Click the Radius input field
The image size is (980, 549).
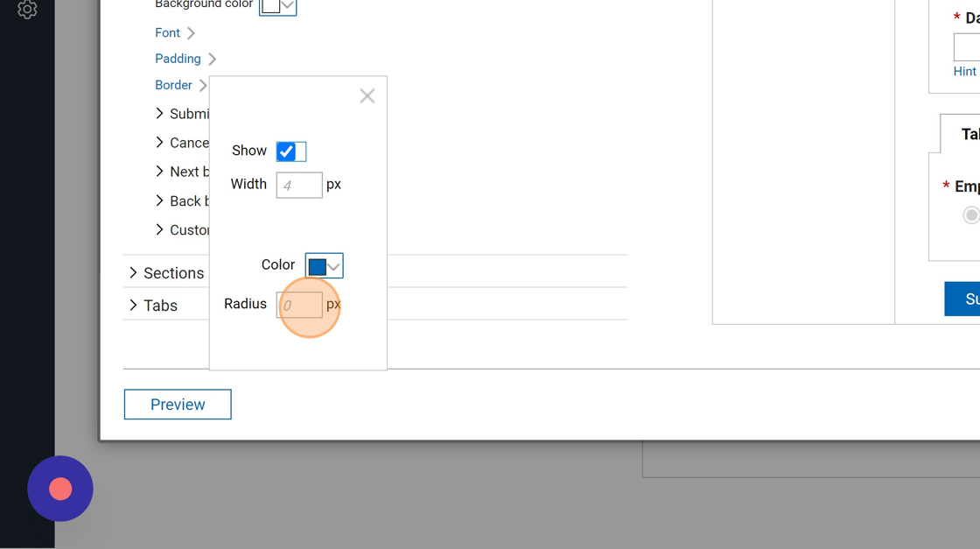click(x=299, y=306)
